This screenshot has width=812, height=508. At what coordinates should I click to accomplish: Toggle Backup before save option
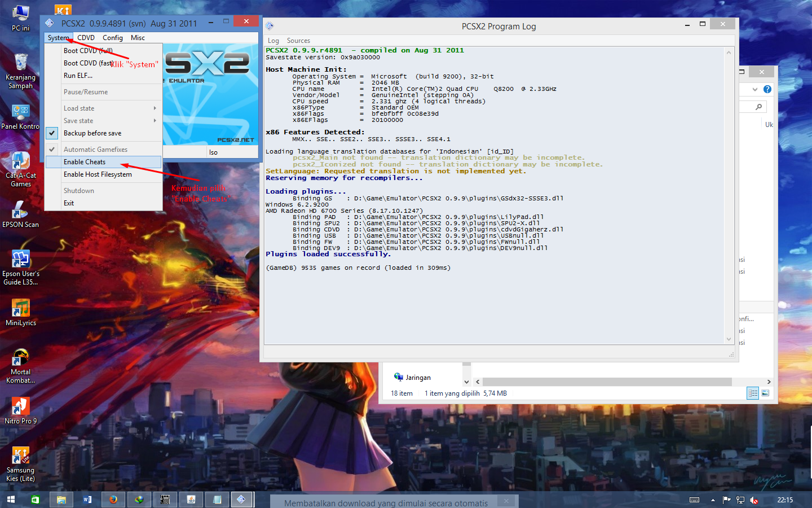103,133
